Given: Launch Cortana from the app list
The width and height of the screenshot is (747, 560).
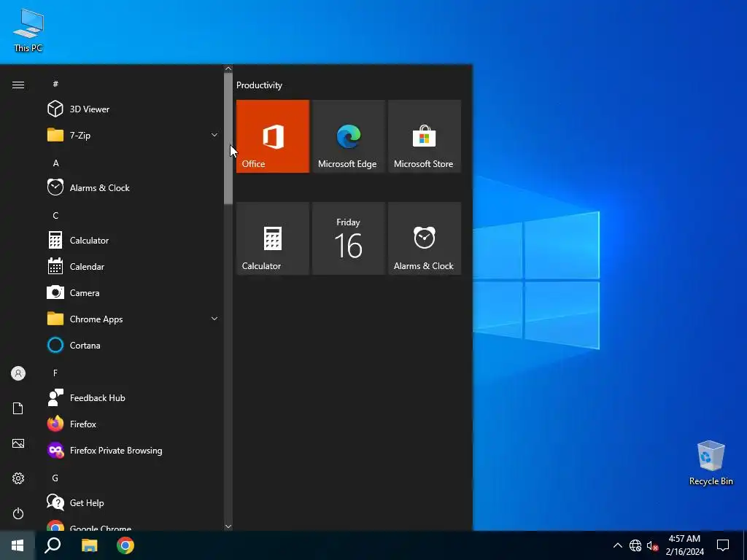Looking at the screenshot, I should click(131, 345).
